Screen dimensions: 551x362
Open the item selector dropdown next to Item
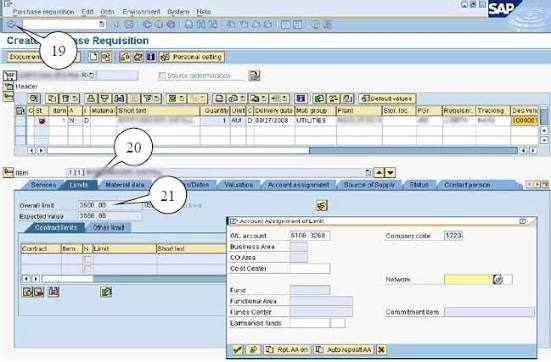(368, 172)
